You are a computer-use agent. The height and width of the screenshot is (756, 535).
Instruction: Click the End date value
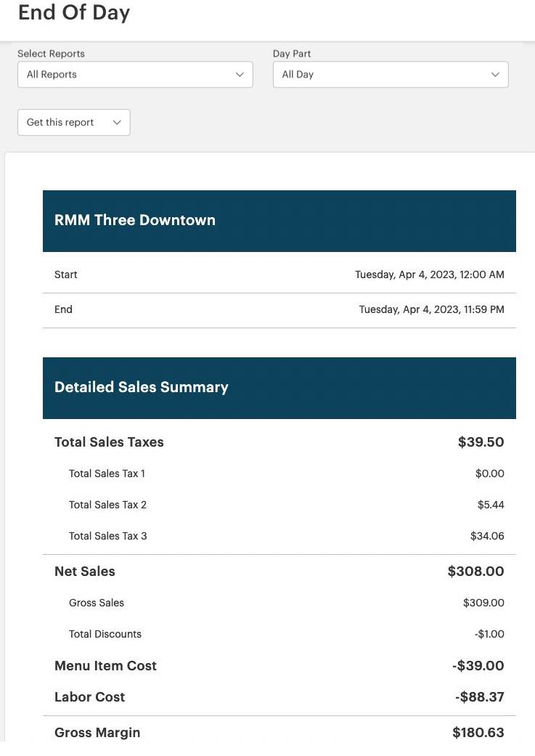pyautogui.click(x=431, y=309)
